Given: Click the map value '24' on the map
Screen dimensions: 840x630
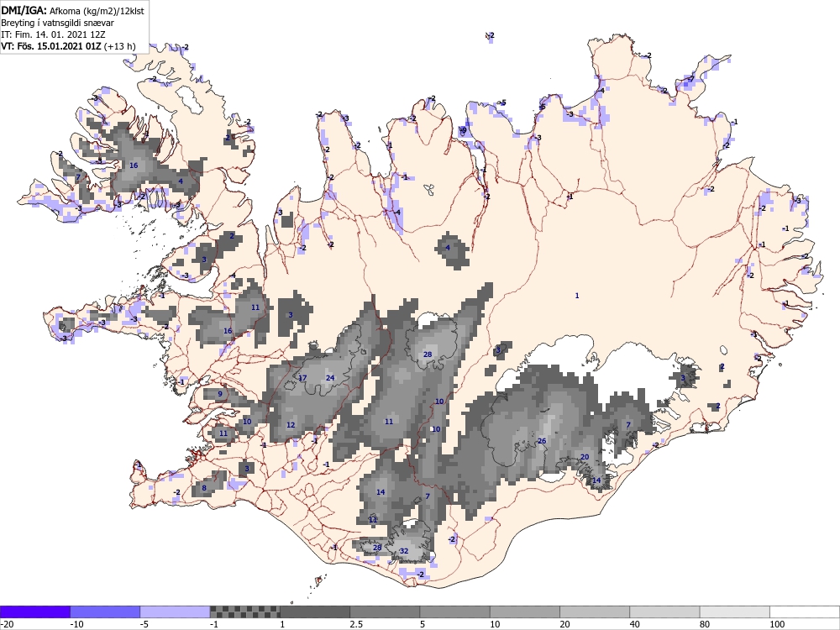Looking at the screenshot, I should click(x=330, y=378).
